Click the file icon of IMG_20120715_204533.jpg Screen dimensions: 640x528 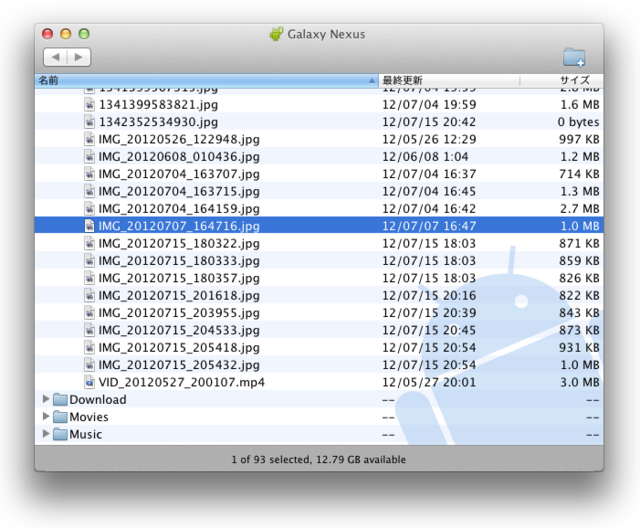[x=89, y=330]
